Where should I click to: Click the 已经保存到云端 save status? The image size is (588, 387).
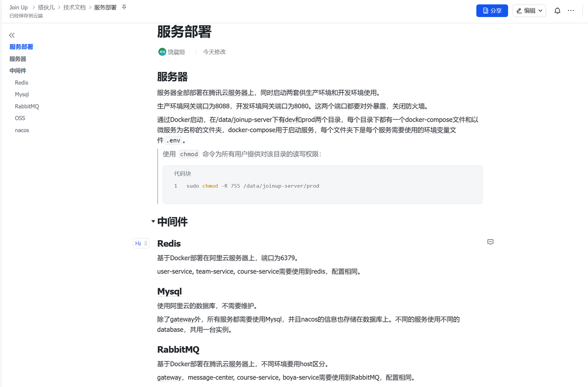coord(26,16)
